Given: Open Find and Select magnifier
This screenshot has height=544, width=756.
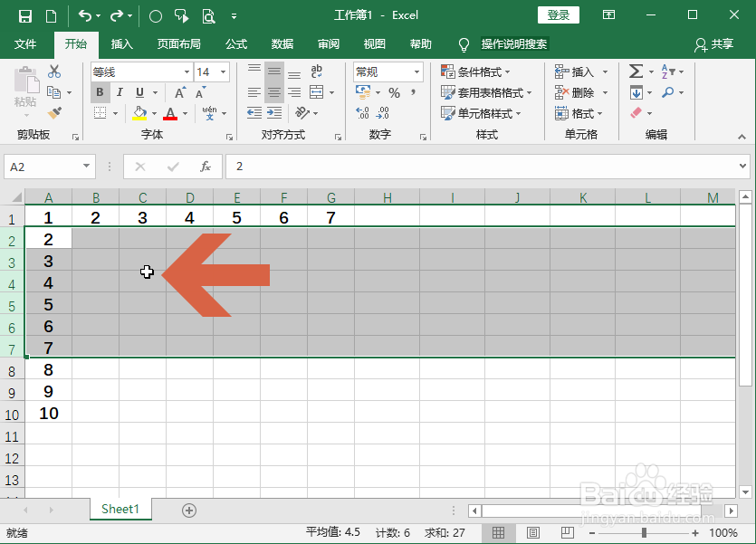Looking at the screenshot, I should click(668, 92).
